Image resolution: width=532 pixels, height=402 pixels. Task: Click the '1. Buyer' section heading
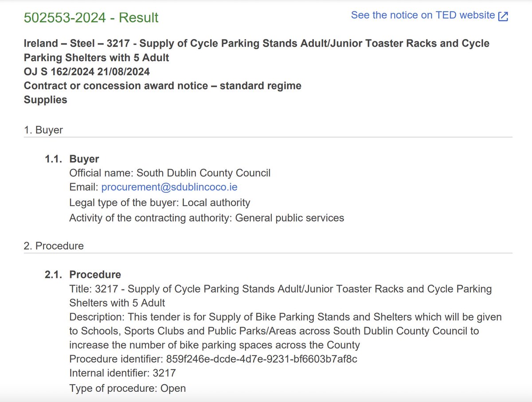[x=43, y=130]
